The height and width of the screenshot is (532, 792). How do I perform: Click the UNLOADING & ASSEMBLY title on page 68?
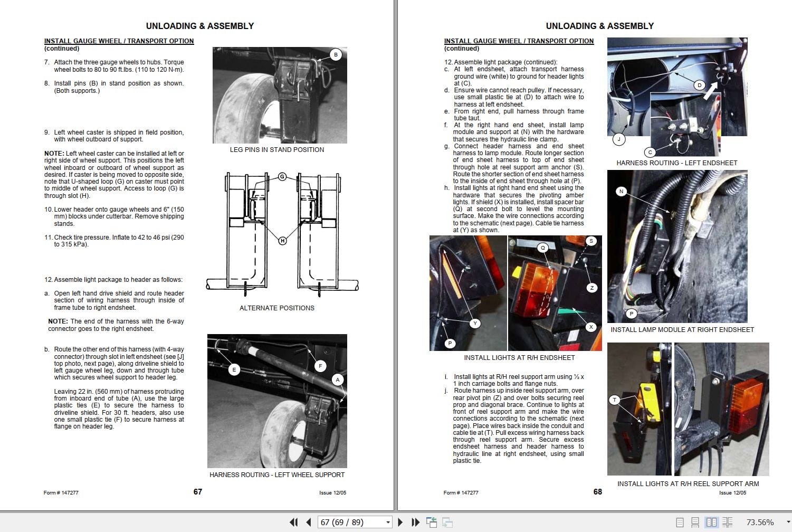[600, 26]
